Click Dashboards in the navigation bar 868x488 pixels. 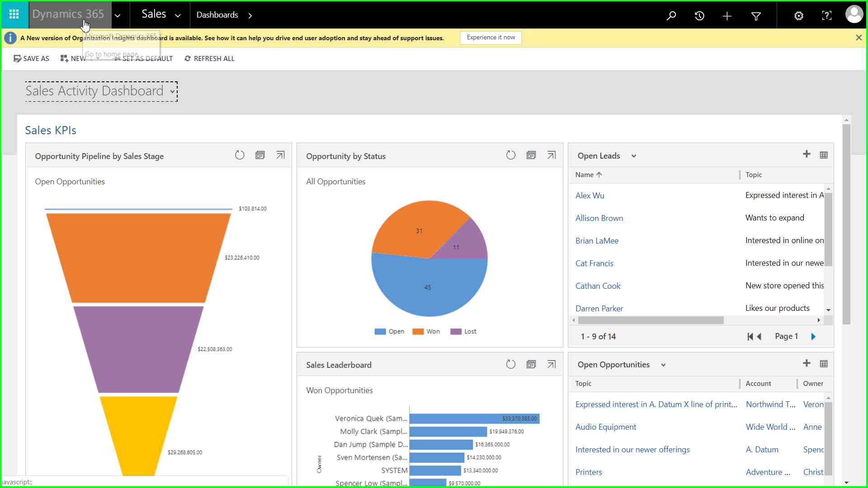click(217, 15)
